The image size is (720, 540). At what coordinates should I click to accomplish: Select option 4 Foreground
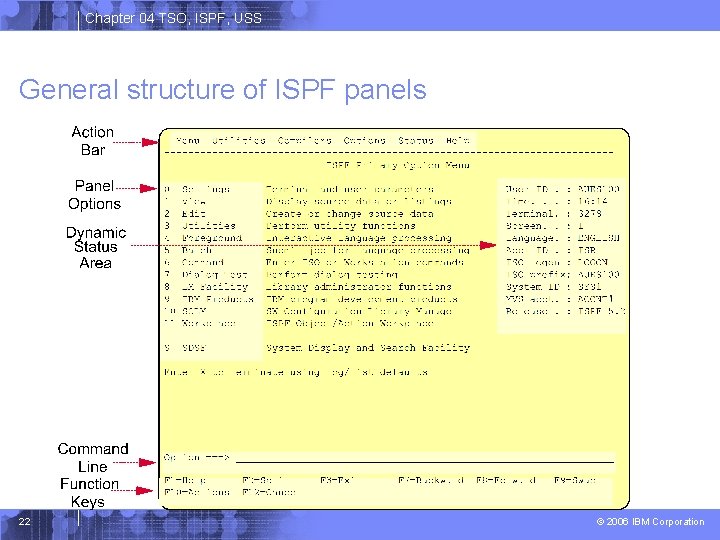pos(203,238)
